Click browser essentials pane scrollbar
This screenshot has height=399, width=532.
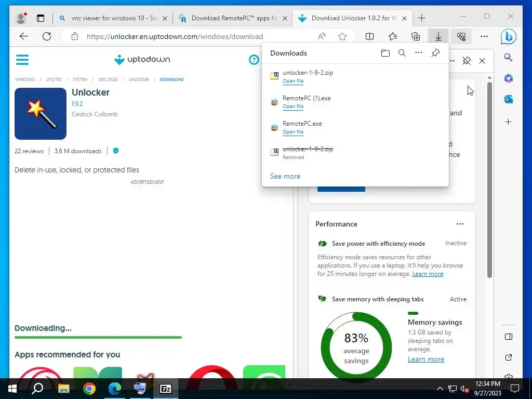489,180
